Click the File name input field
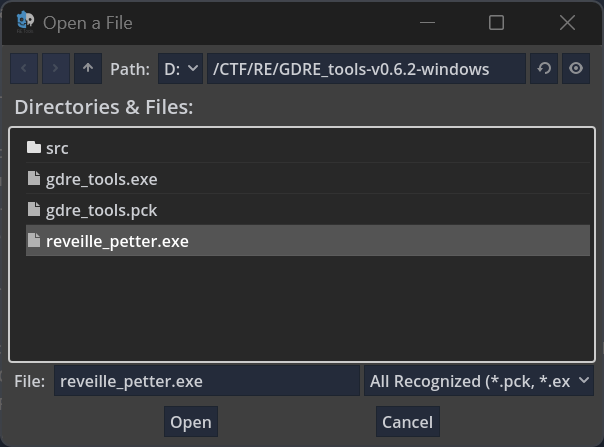604x447 pixels. (206, 381)
